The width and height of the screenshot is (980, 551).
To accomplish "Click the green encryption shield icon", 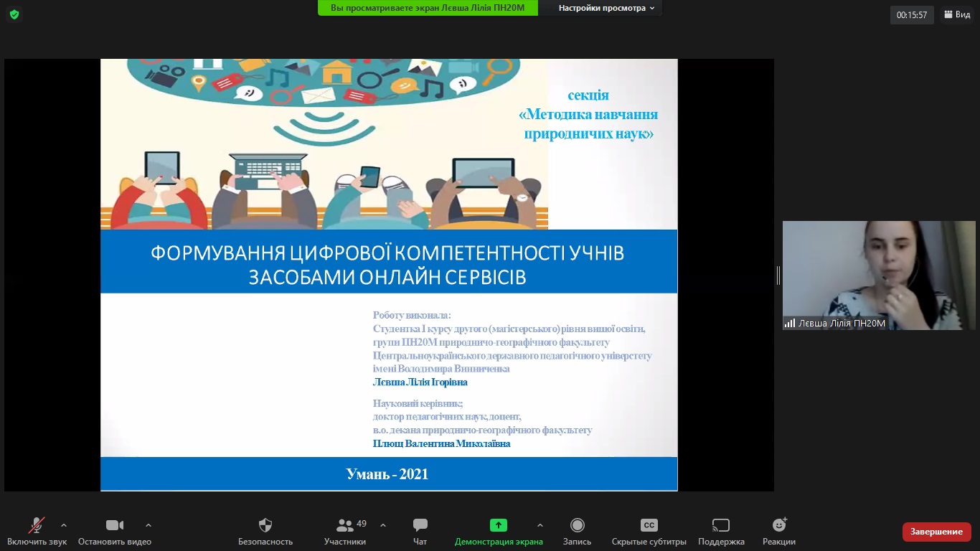I will click(x=14, y=14).
